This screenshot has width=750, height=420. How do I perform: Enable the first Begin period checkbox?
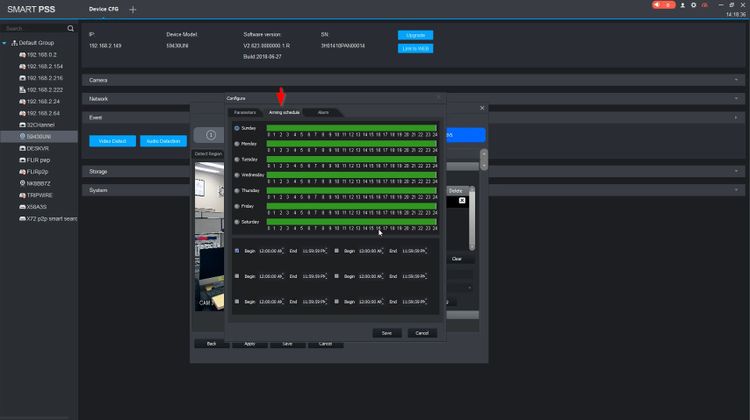237,250
